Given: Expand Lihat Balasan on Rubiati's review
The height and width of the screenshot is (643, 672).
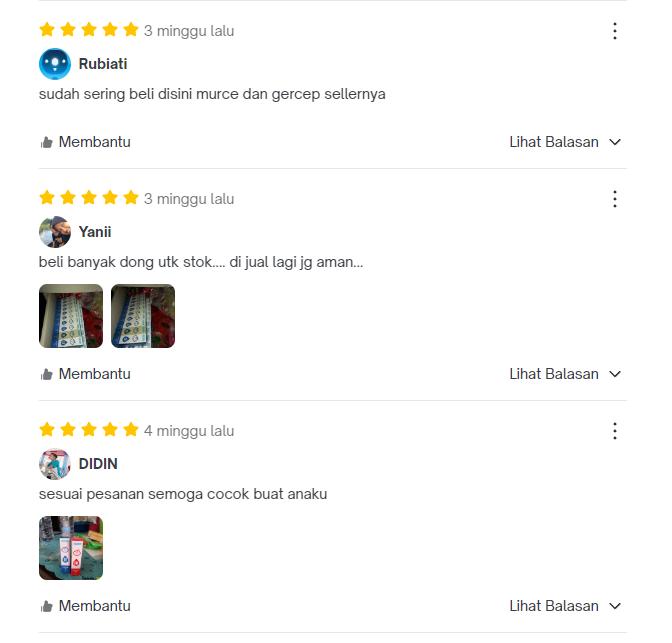Looking at the screenshot, I should pyautogui.click(x=565, y=142).
